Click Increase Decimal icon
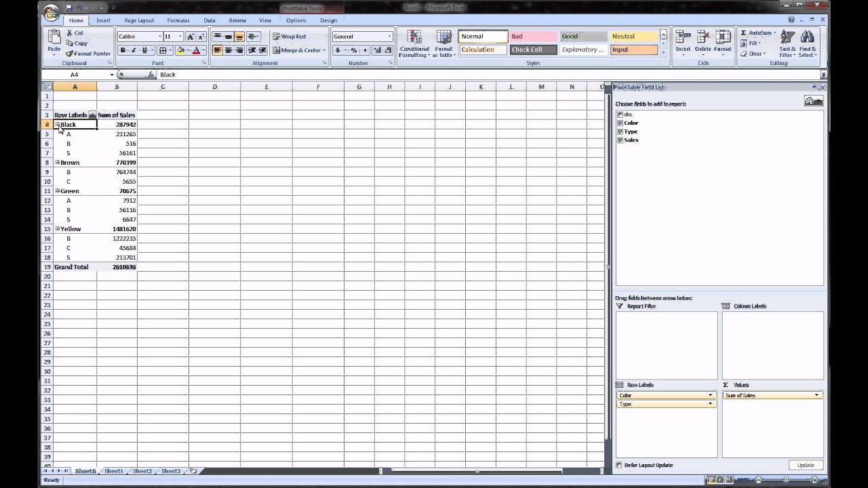Screen dimensions: 868x488 pos(377,50)
